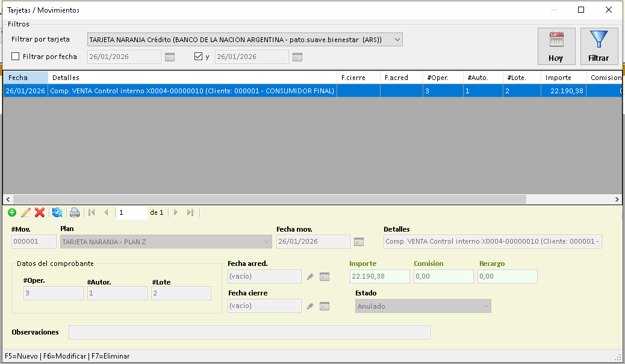Open the calendar picker beside Fecha cierre
Viewport: 625px width, 364px height.
click(325, 306)
